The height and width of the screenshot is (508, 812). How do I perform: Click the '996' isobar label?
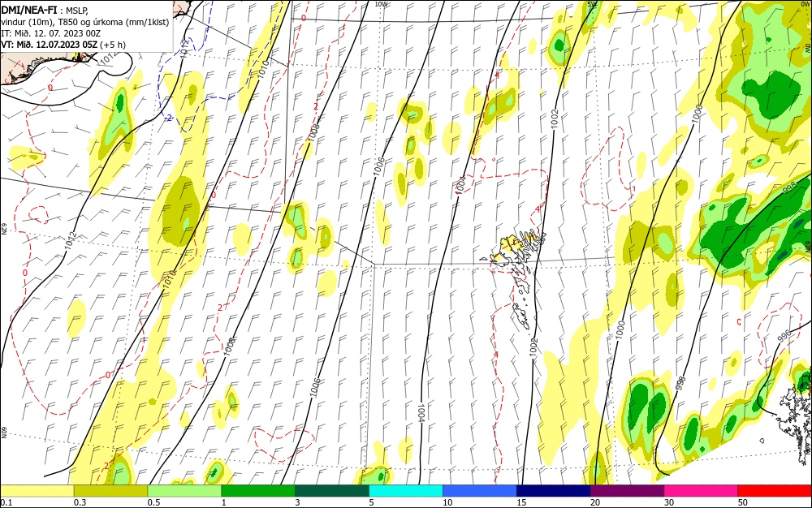click(784, 335)
